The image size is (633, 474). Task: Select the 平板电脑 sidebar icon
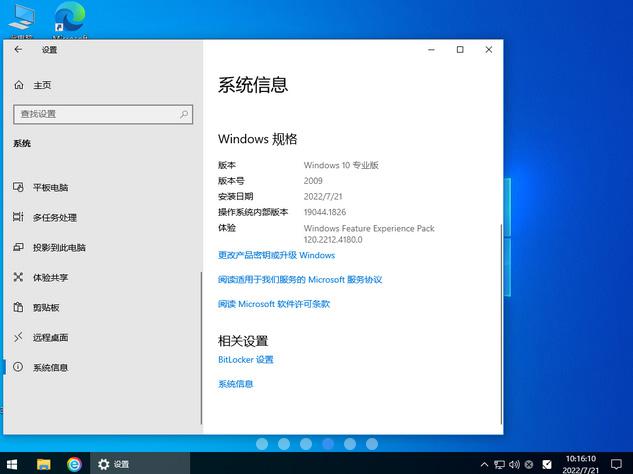click(18, 187)
